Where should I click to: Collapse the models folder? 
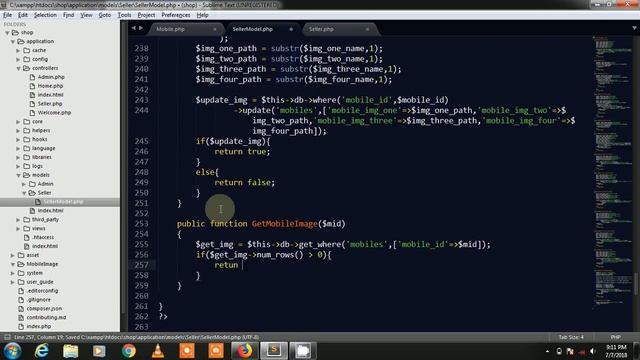click(18, 175)
